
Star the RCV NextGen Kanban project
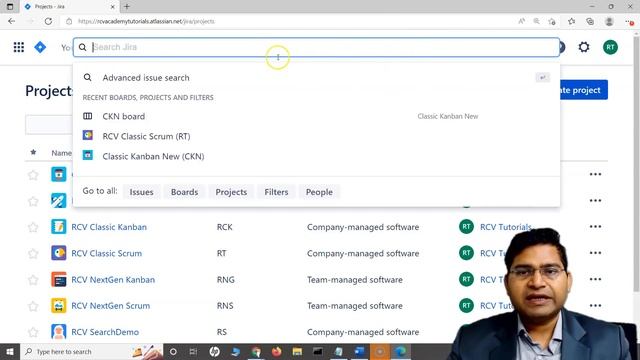(33, 280)
